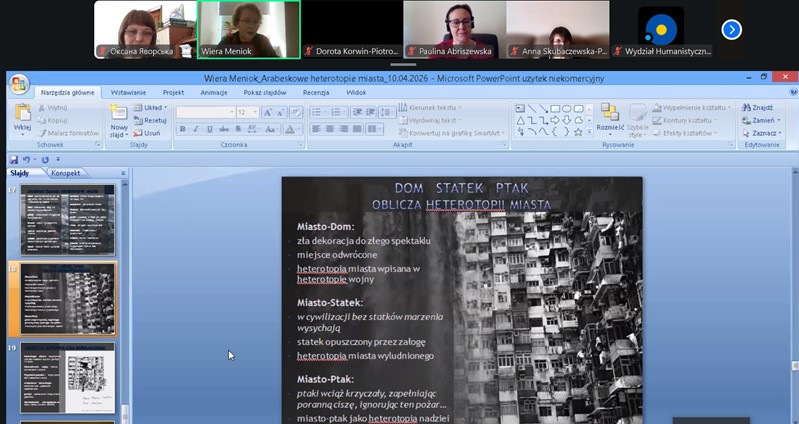799x424 pixels.
Task: Click the Undo arrow icon
Action: [27, 159]
